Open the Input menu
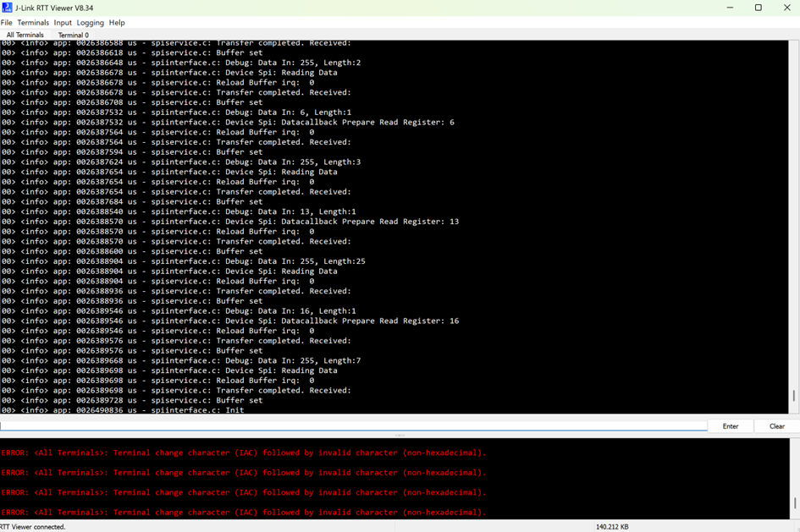Screen dimensions: 800x532 click(x=63, y=23)
